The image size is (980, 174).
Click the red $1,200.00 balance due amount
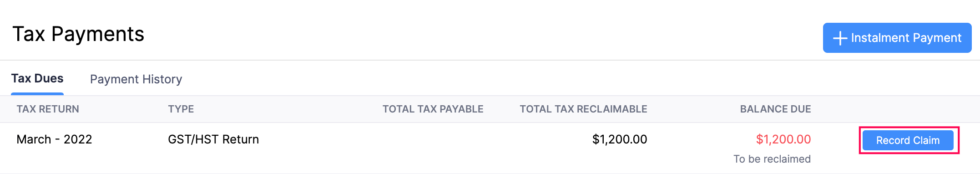coord(783,139)
